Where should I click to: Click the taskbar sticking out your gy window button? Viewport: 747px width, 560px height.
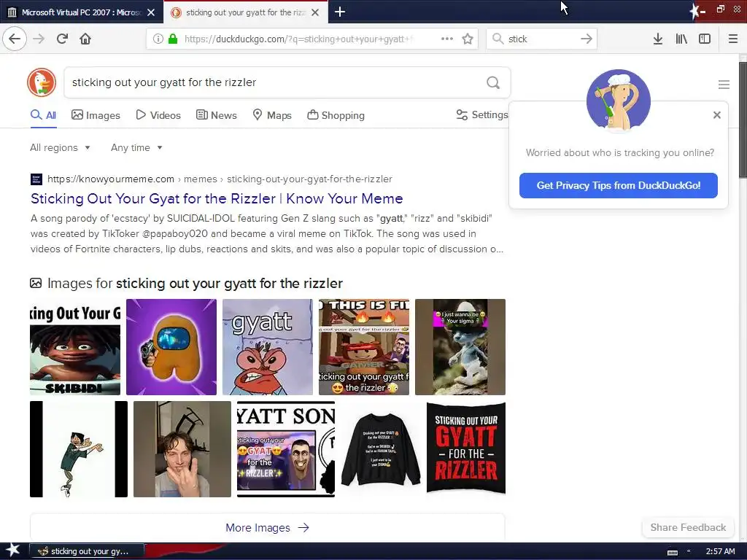pyautogui.click(x=87, y=551)
